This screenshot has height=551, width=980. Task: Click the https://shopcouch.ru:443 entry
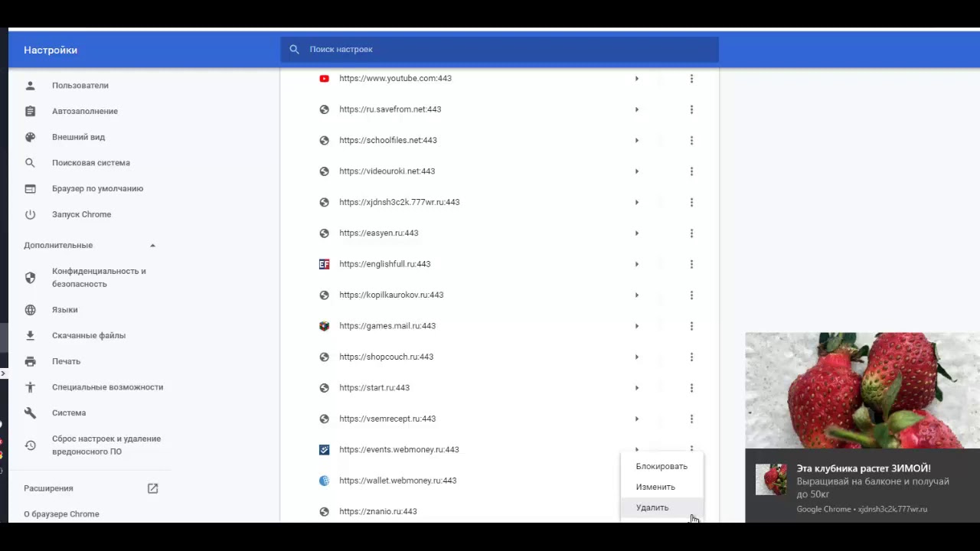[x=386, y=357]
